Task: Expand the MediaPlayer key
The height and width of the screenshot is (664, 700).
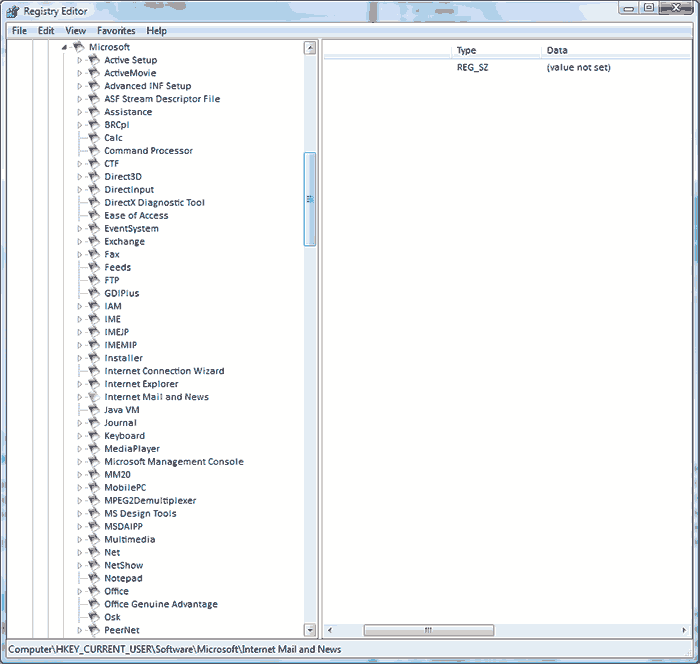Action: pyautogui.click(x=79, y=449)
